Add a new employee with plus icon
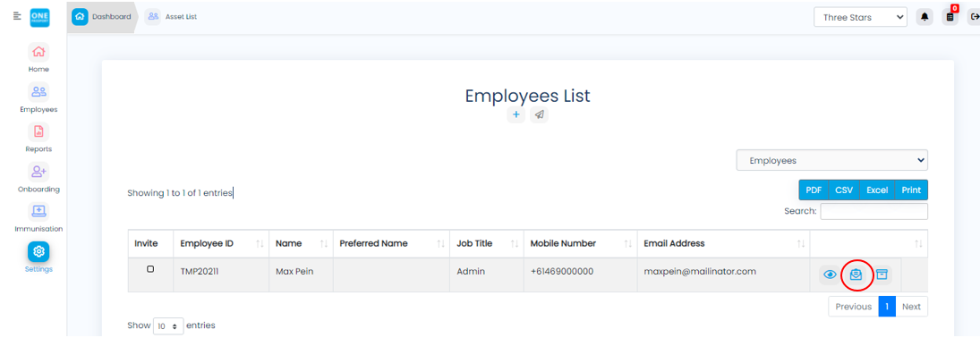This screenshot has height=338, width=980. click(516, 114)
